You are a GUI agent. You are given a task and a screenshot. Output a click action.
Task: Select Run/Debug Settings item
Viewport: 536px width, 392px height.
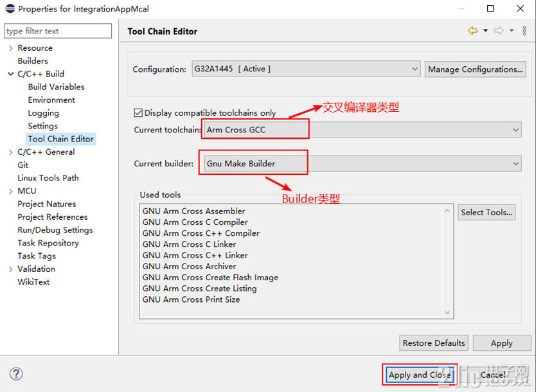coord(55,229)
